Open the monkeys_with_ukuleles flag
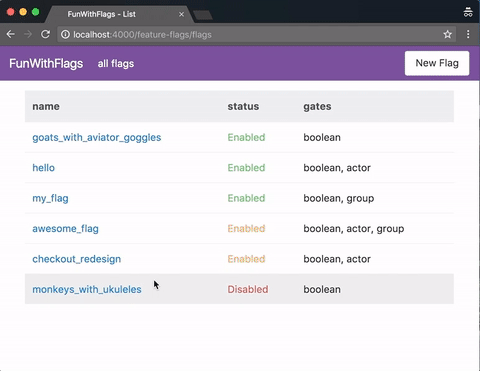 coord(87,289)
